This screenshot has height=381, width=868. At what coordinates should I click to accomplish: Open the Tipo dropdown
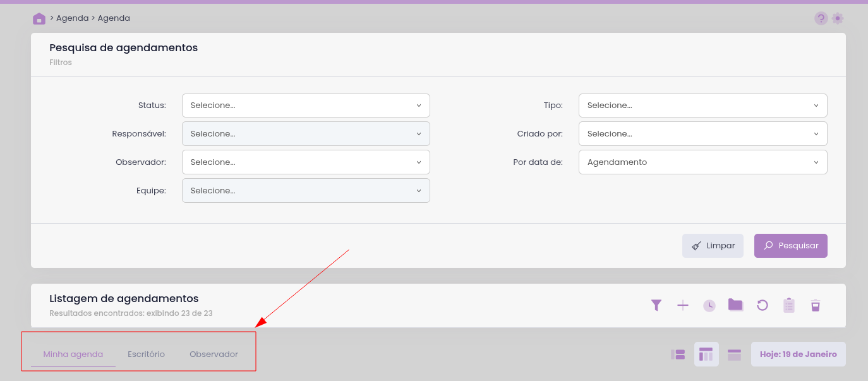pyautogui.click(x=702, y=106)
